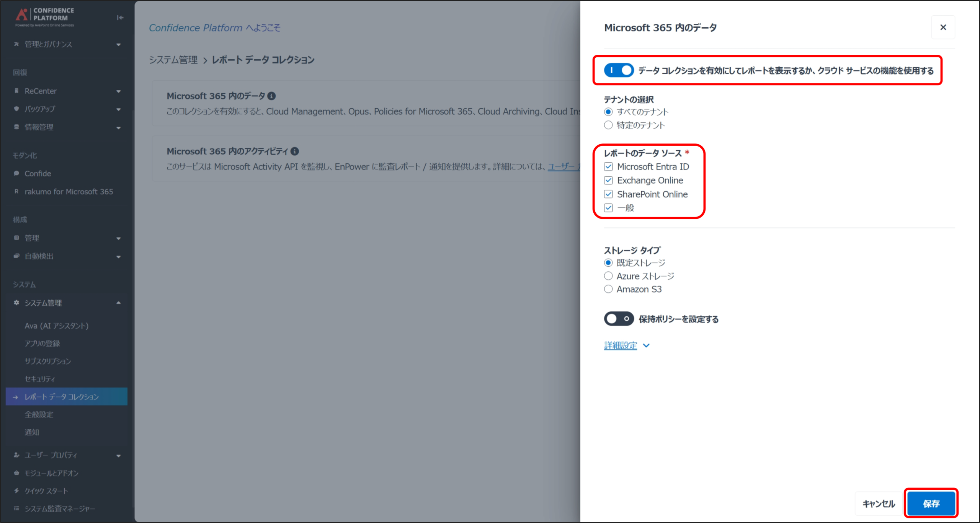Screen dimensions: 980x523
Task: Open the レポート データ コレクション menu item
Action: coord(67,397)
